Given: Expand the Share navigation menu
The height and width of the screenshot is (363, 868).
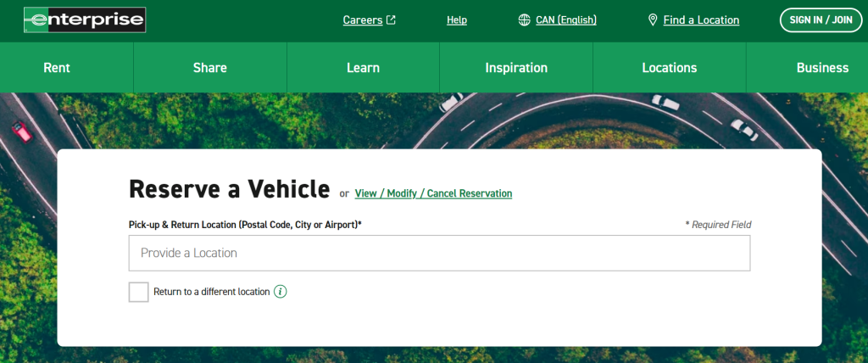Looking at the screenshot, I should (209, 68).
